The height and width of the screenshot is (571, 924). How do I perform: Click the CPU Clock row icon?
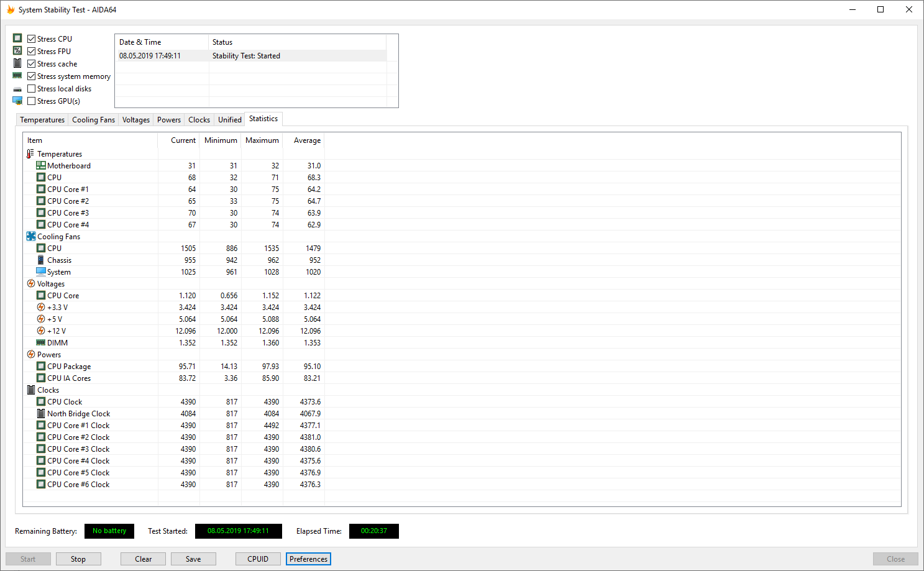pyautogui.click(x=41, y=402)
